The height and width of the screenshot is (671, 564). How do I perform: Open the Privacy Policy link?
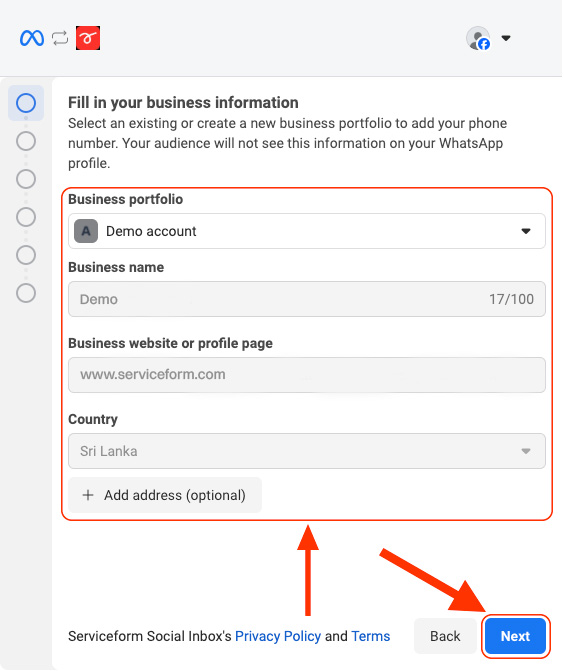[278, 636]
